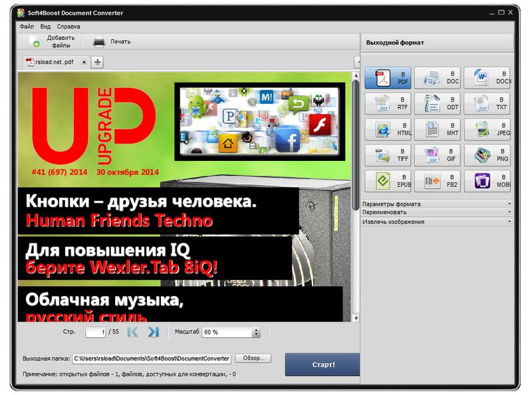Choose the FB2 output format
The image size is (532, 395).
pyautogui.click(x=437, y=181)
